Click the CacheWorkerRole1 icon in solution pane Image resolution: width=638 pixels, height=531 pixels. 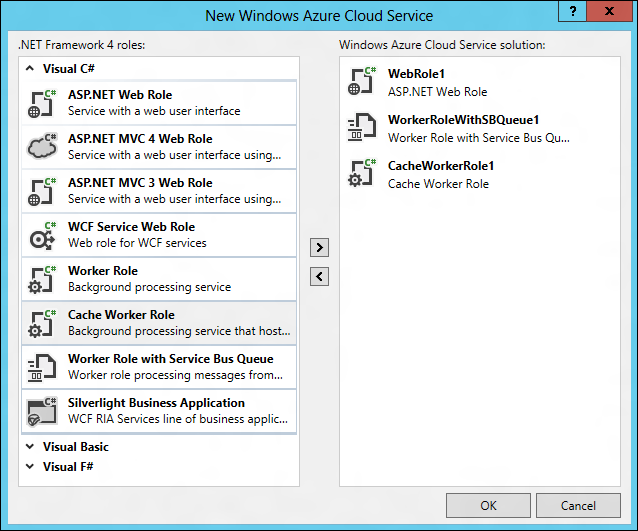pos(362,174)
